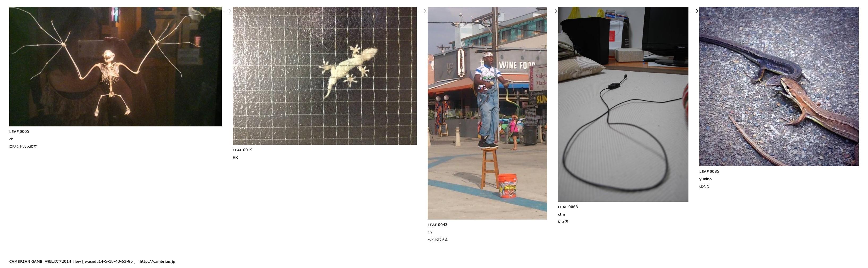
Task: Click the ヘビおじさん caption
Action: coord(438,240)
